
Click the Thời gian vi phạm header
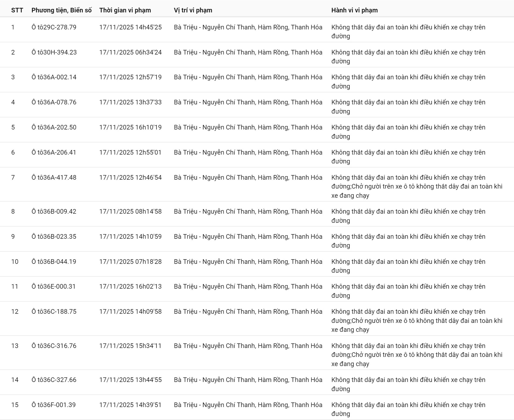[125, 10]
